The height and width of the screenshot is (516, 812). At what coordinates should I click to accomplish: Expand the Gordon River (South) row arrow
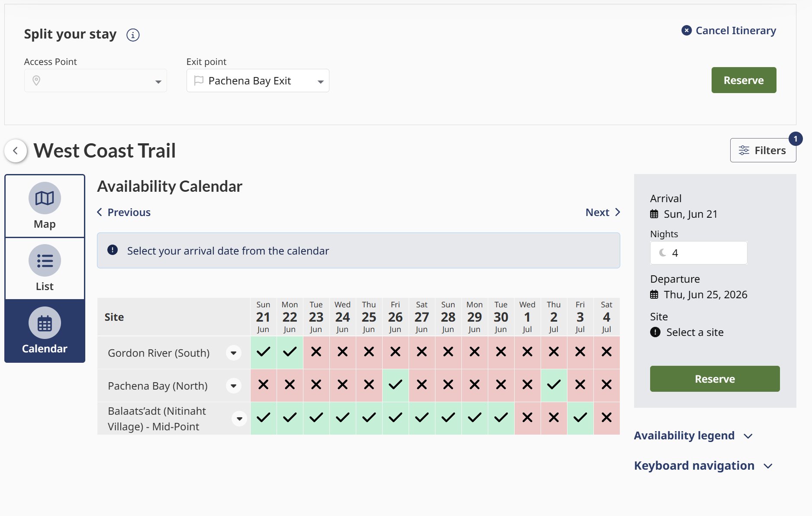[x=234, y=353]
